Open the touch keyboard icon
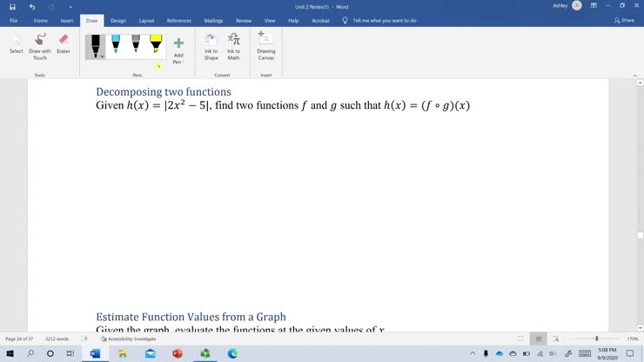This screenshot has height=362, width=644. pyautogui.click(x=585, y=353)
